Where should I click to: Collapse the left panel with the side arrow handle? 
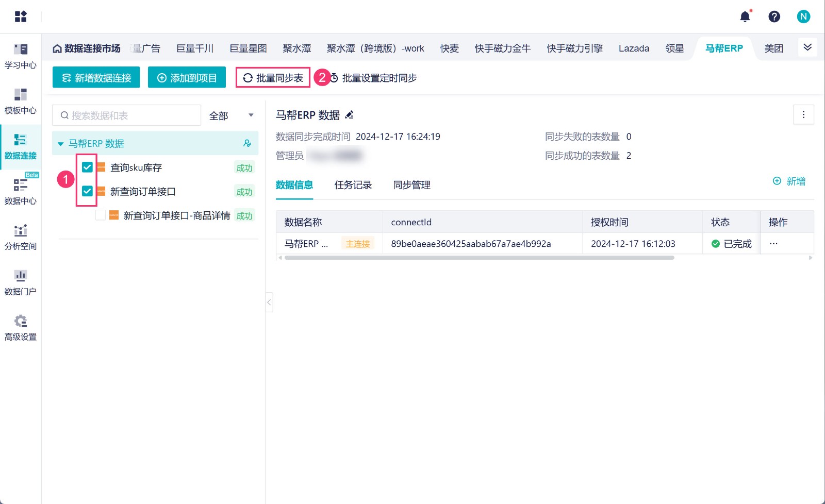(x=269, y=302)
